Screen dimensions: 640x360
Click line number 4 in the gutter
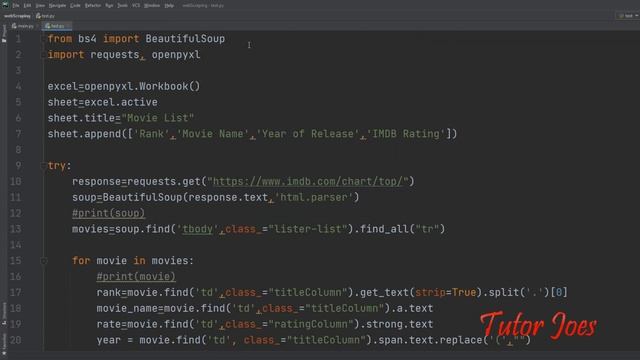18,87
